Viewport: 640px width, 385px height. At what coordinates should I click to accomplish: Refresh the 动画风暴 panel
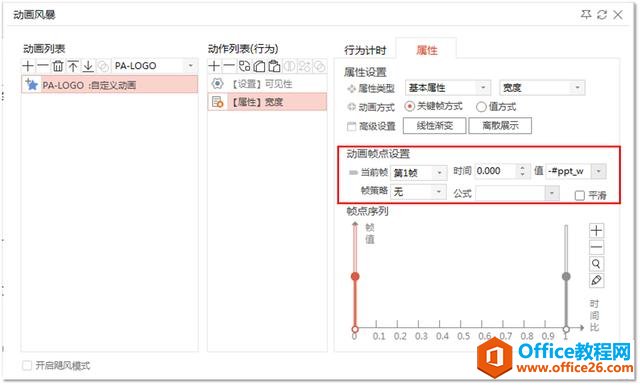point(602,15)
